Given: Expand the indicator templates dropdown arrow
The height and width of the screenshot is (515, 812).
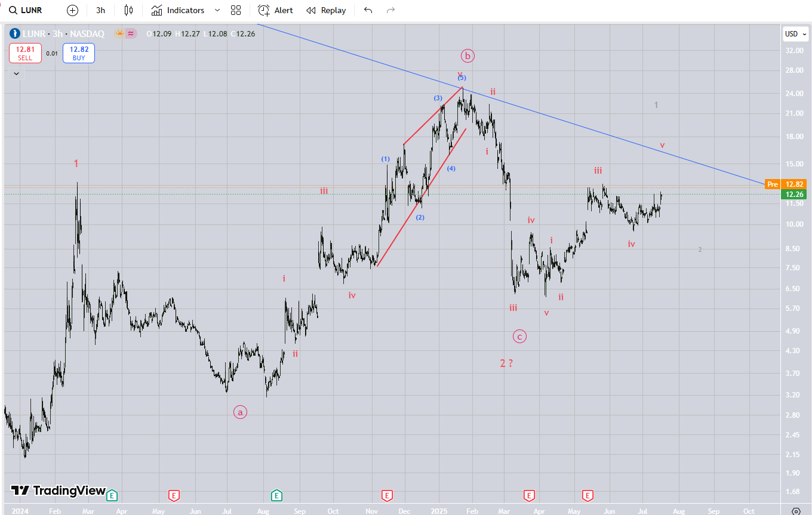Looking at the screenshot, I should click(x=217, y=10).
